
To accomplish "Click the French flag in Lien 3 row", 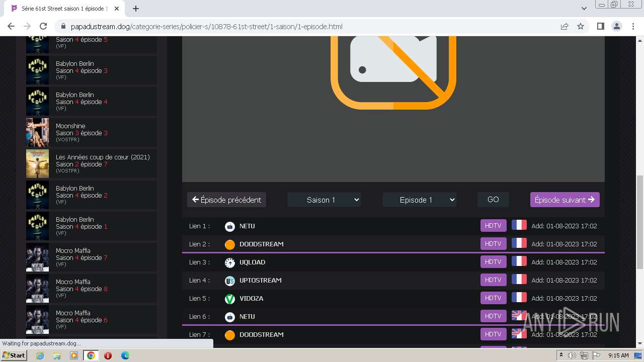I will tap(519, 261).
